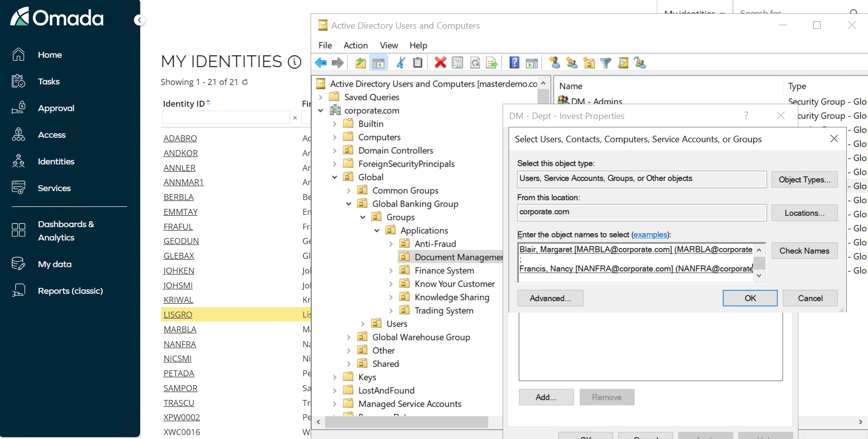Click the Export List icon
The height and width of the screenshot is (439, 868).
pos(492,63)
